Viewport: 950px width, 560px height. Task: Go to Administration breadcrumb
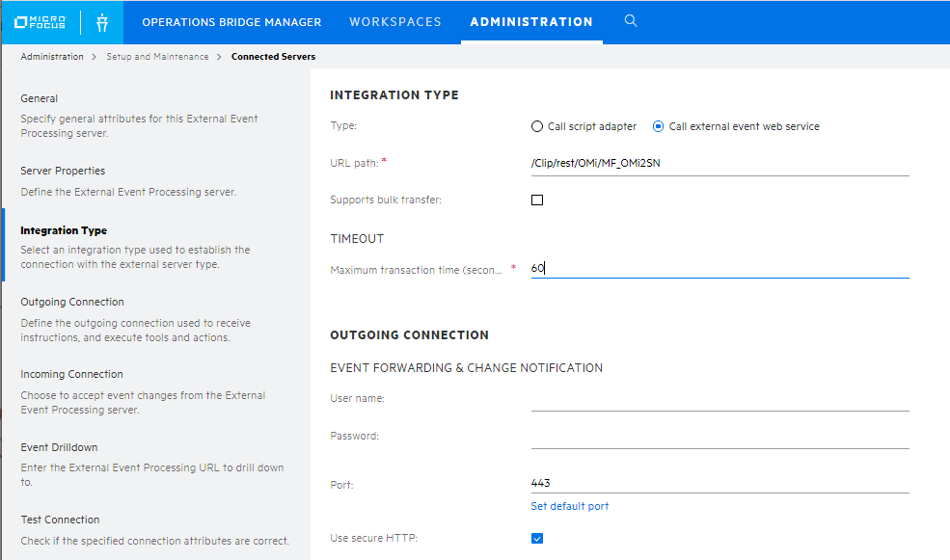(x=52, y=56)
